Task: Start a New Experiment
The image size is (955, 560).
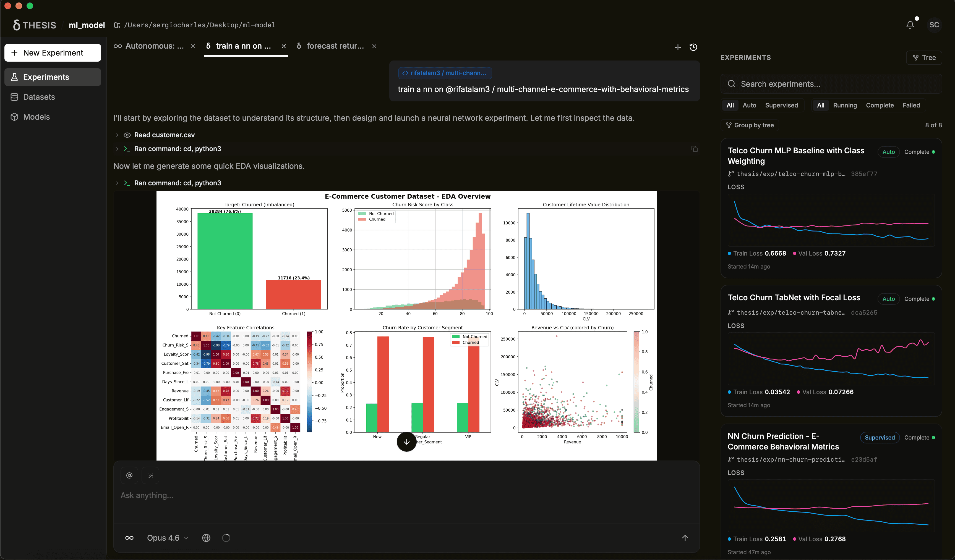Action: 53,53
